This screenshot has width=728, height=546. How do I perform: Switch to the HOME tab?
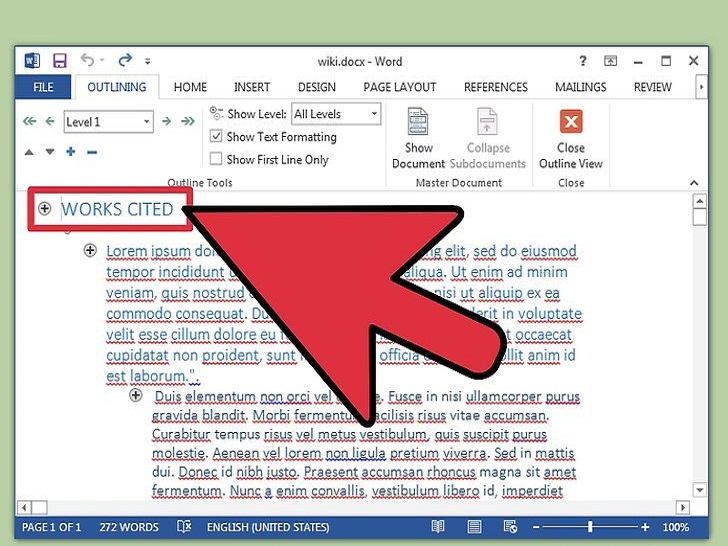(x=190, y=87)
